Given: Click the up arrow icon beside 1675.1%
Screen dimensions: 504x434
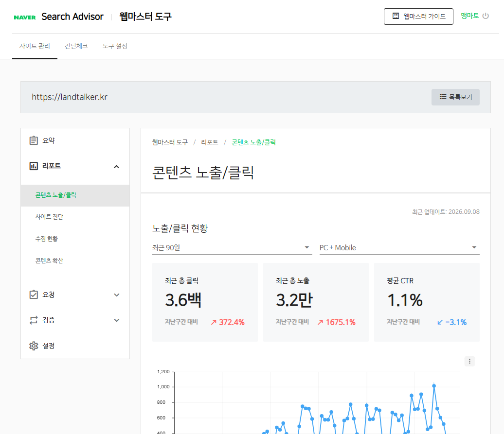Looking at the screenshot, I should tap(321, 322).
